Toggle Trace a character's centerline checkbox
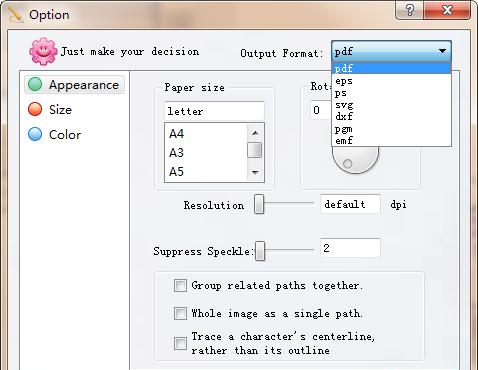 (x=180, y=343)
